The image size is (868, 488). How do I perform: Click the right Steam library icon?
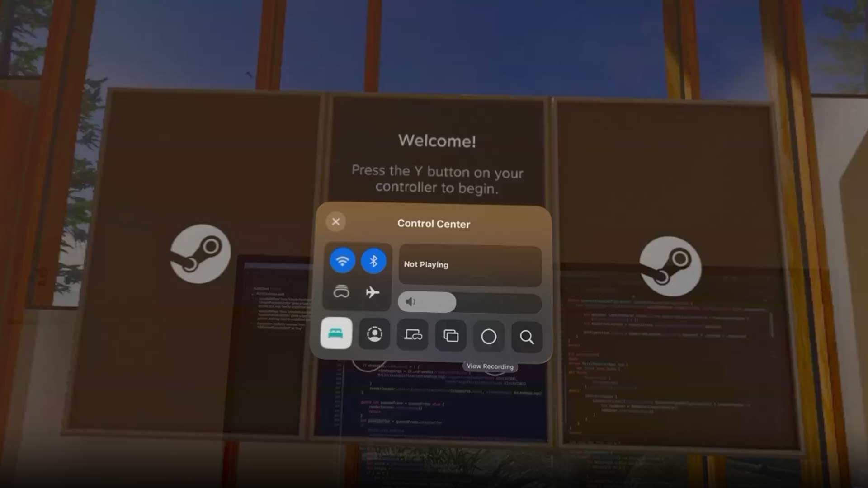[x=670, y=266]
